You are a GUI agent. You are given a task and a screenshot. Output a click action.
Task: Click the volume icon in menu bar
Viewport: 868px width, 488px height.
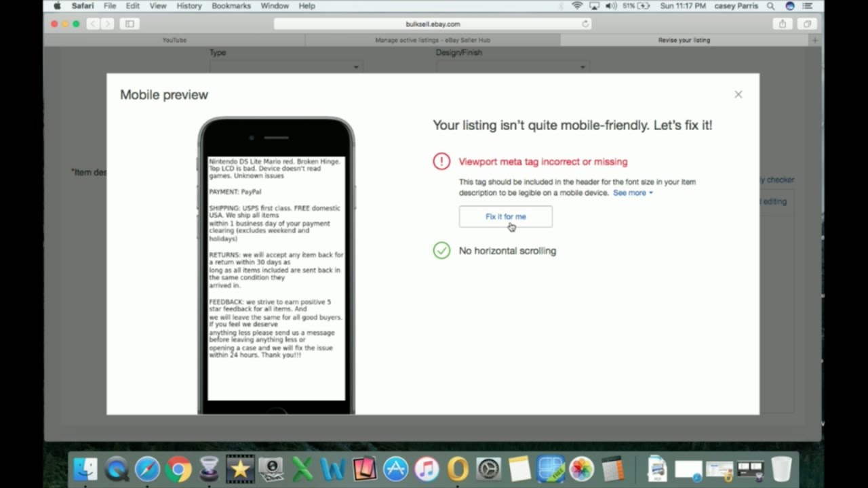pos(612,6)
